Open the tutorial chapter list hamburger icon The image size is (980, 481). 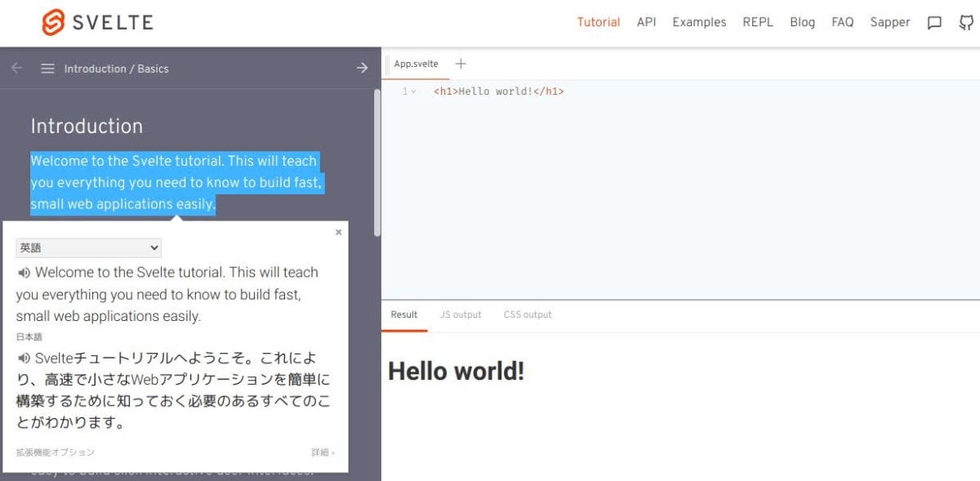[47, 69]
